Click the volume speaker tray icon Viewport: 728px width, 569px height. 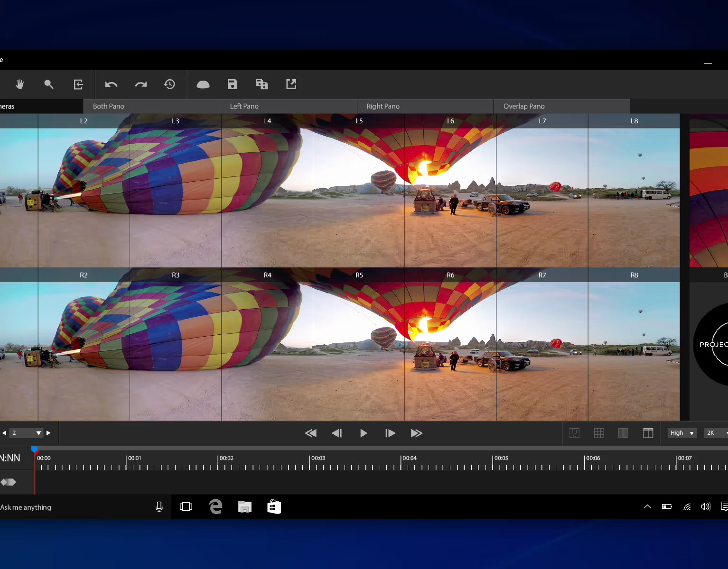706,506
